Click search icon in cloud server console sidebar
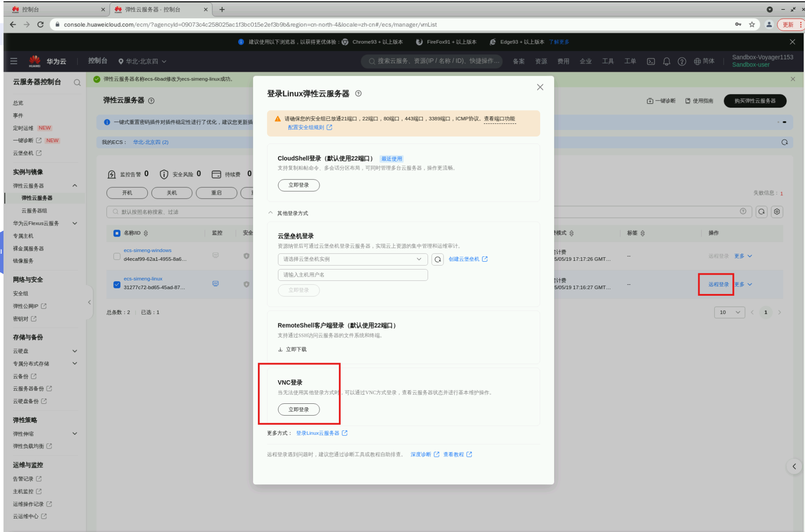This screenshot has height=532, width=805. point(77,82)
